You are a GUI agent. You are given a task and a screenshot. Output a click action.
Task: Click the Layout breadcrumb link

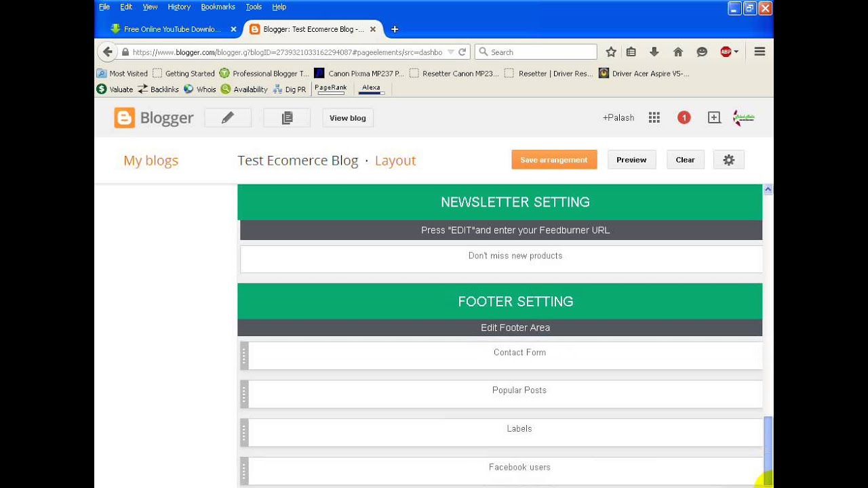coord(395,161)
